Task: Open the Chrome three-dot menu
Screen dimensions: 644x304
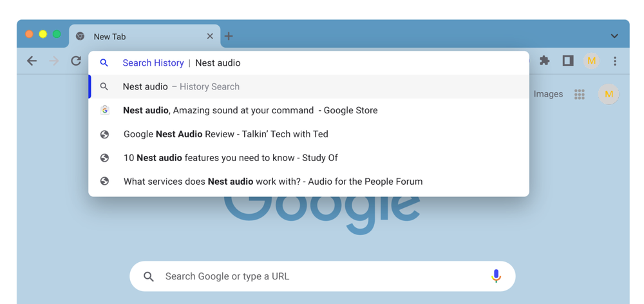Action: tap(615, 61)
